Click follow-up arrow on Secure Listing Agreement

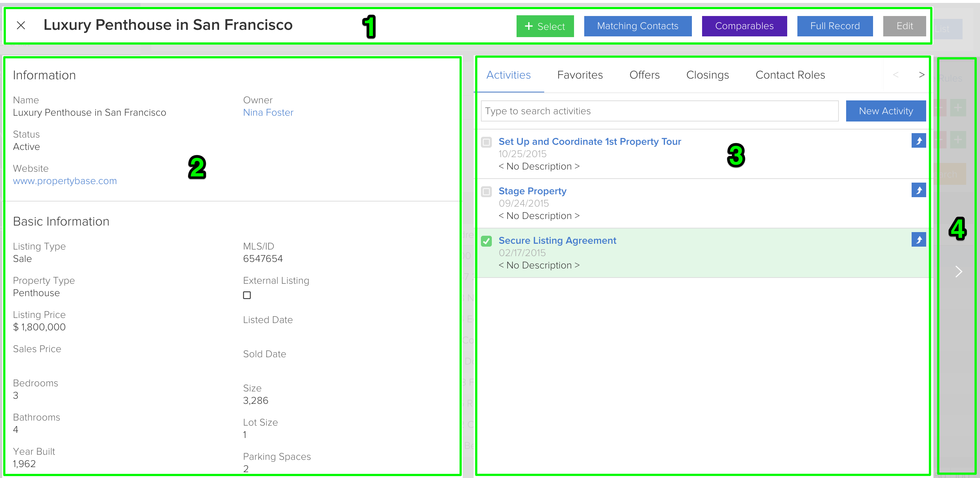pyautogui.click(x=919, y=240)
